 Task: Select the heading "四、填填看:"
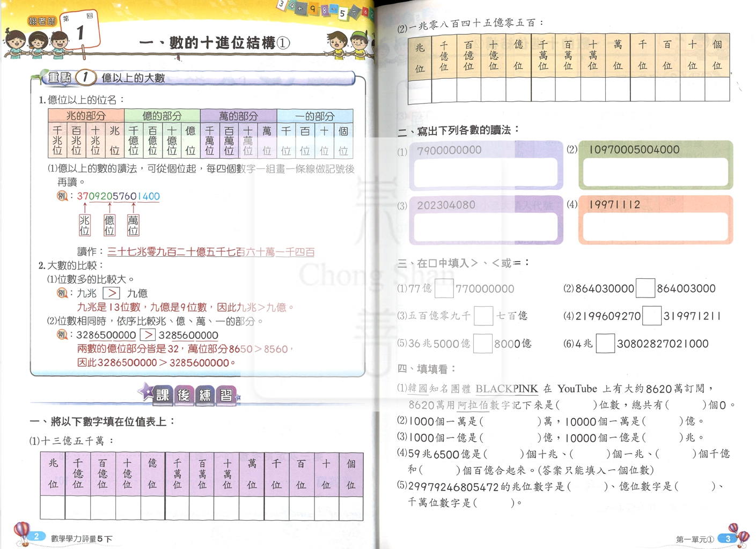point(427,369)
